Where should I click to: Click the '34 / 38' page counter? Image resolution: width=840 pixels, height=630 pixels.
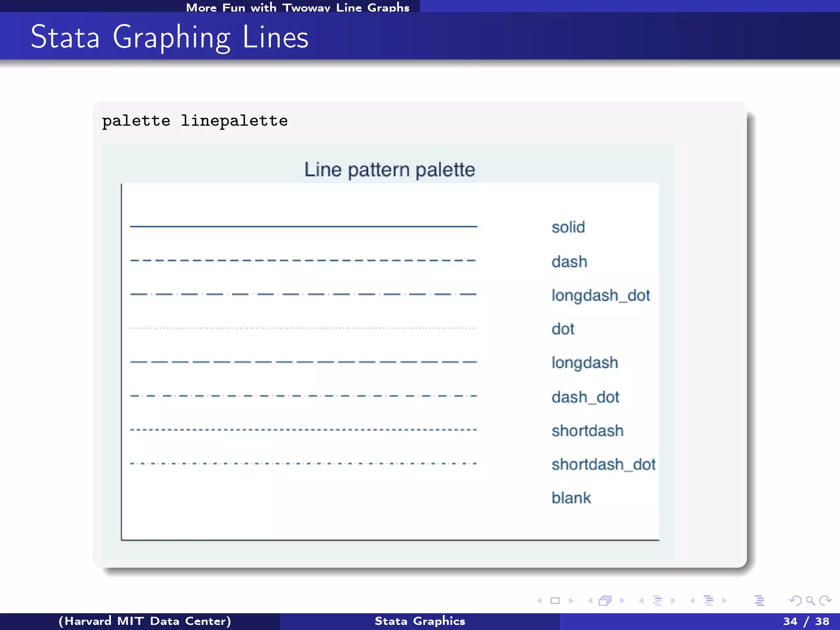[806, 621]
